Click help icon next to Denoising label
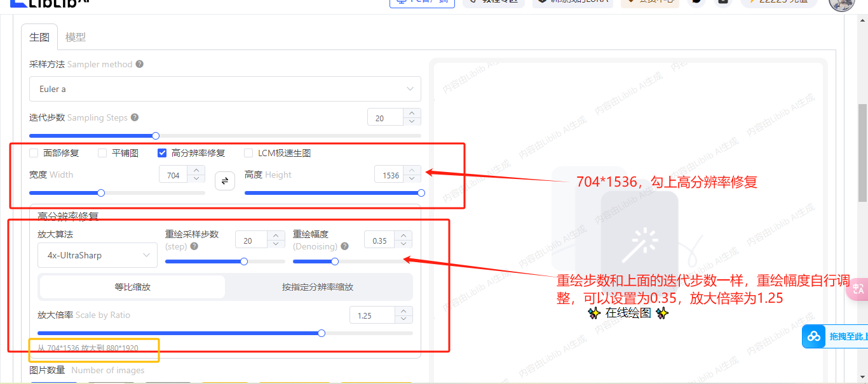Screen dimensions: 868x384 (344, 246)
